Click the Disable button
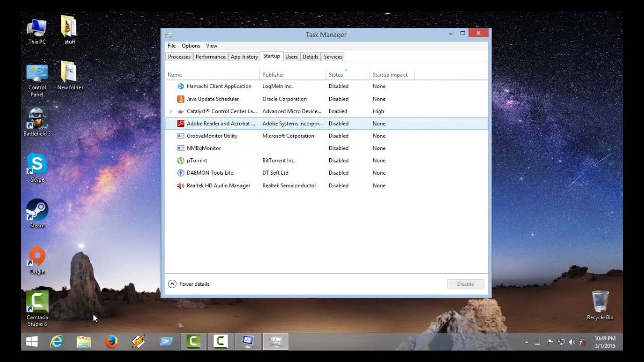644x362 pixels. click(x=465, y=284)
